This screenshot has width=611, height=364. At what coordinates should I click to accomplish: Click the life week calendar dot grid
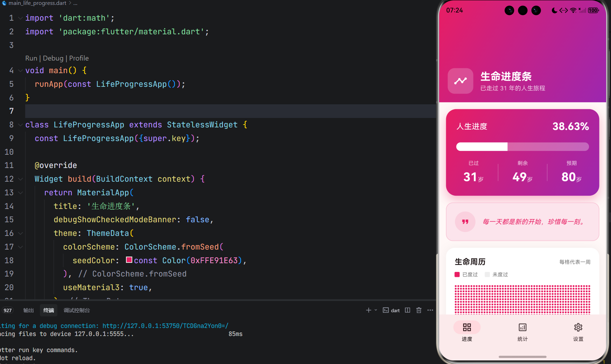click(x=522, y=300)
